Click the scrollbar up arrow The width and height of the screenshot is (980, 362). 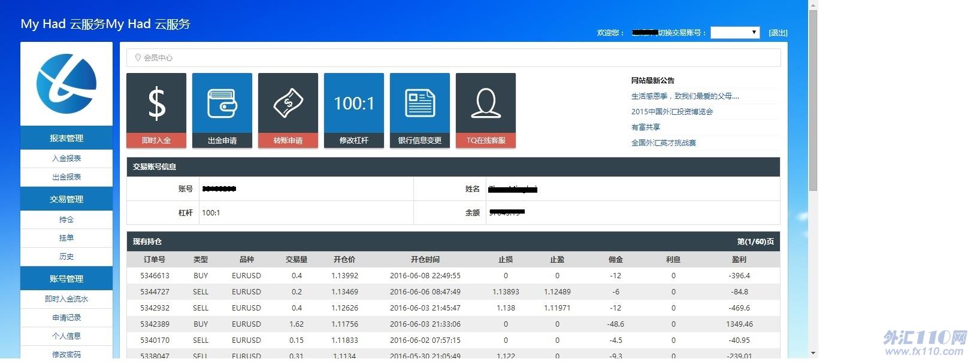(813, 5)
